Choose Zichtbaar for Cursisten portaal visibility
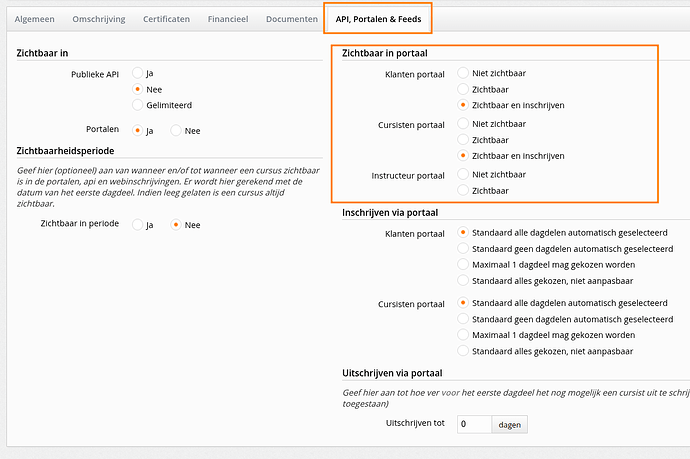Screen dimensions: 690x459 (462, 140)
